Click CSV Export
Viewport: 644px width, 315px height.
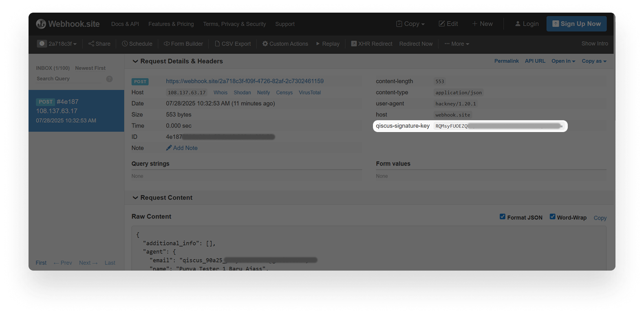233,44
